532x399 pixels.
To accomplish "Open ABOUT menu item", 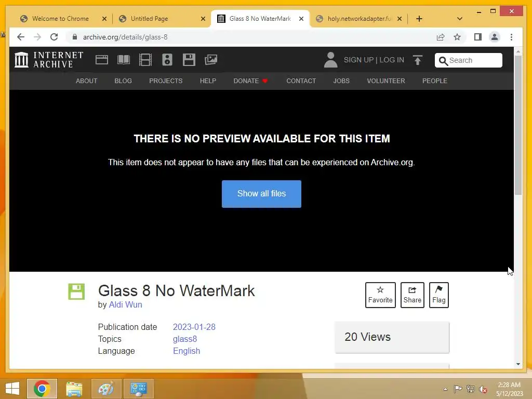I will tap(87, 81).
